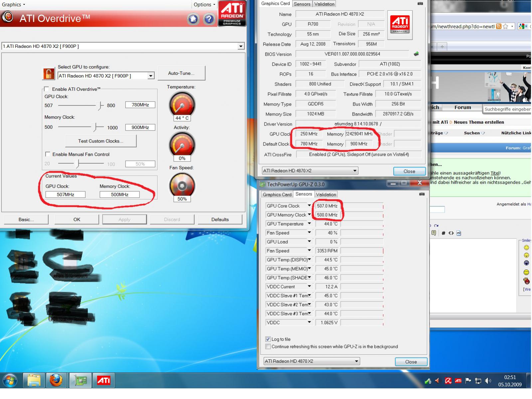Open Windows Explorer from the taskbar
Screen dimensions: 532x399
point(34,380)
